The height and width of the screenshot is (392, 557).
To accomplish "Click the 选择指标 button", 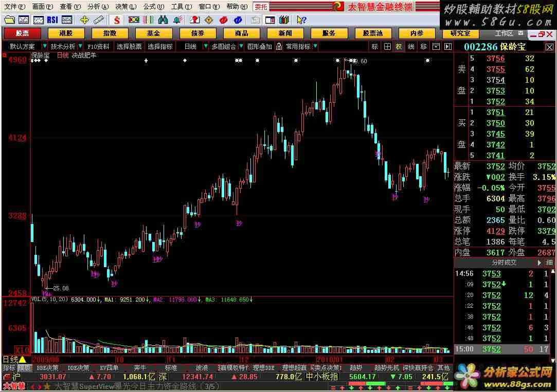I will pos(160,46).
